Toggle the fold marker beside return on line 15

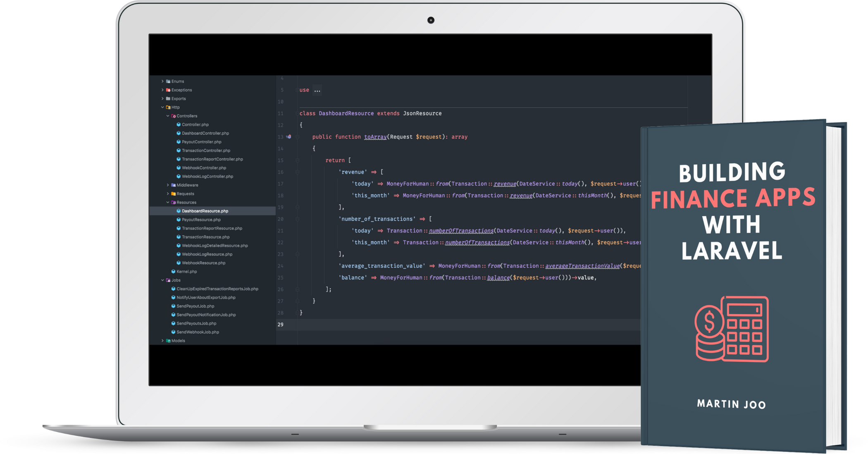point(297,160)
